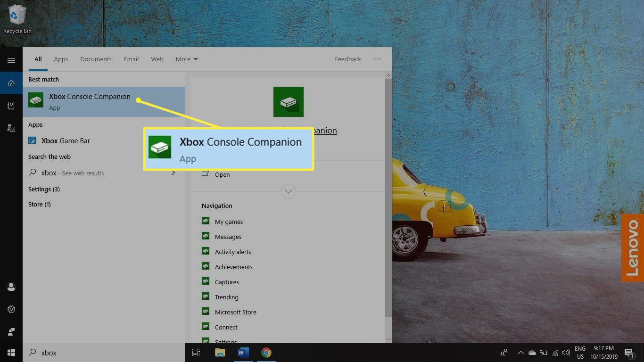
Task: Open Messages from Navigation list
Action: point(228,237)
